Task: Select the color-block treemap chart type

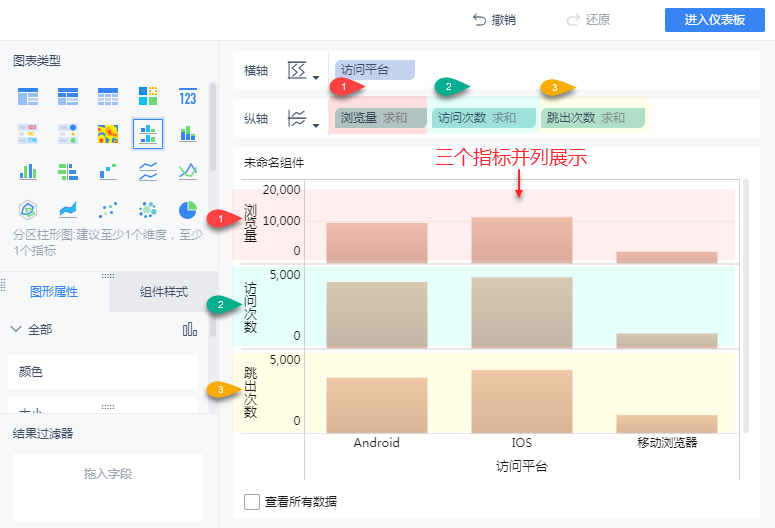Action: coord(148,97)
